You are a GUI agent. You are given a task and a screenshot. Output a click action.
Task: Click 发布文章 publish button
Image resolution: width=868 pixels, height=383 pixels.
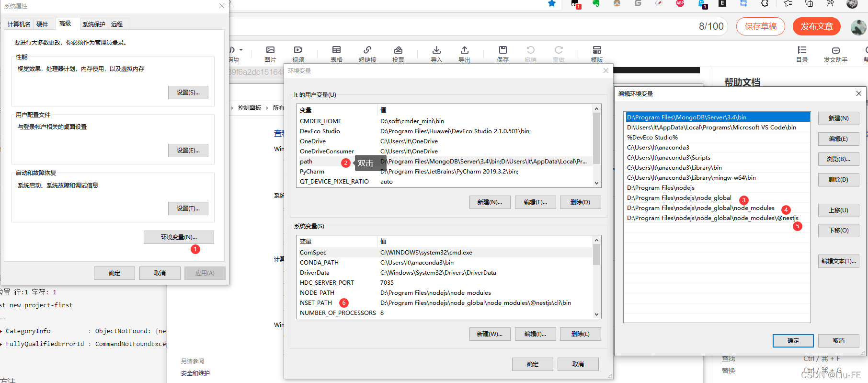[817, 26]
